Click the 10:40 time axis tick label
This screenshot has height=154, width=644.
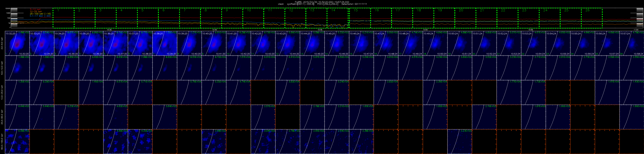point(215,29)
